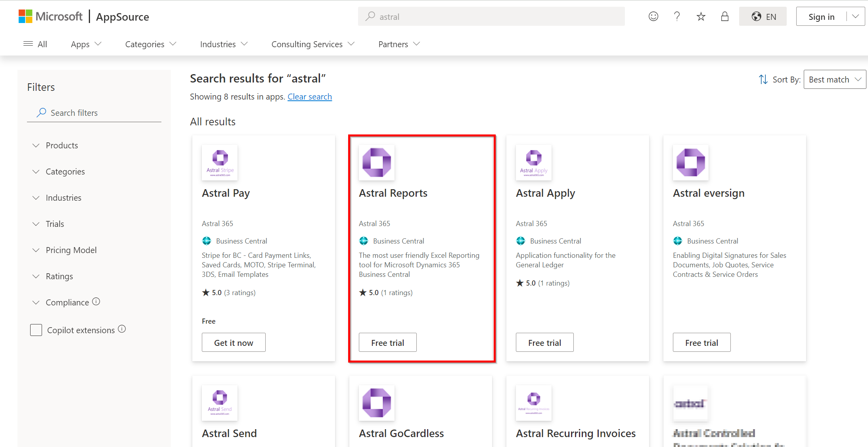Click the lock icon in header
This screenshot has height=447, width=868.
tap(724, 16)
